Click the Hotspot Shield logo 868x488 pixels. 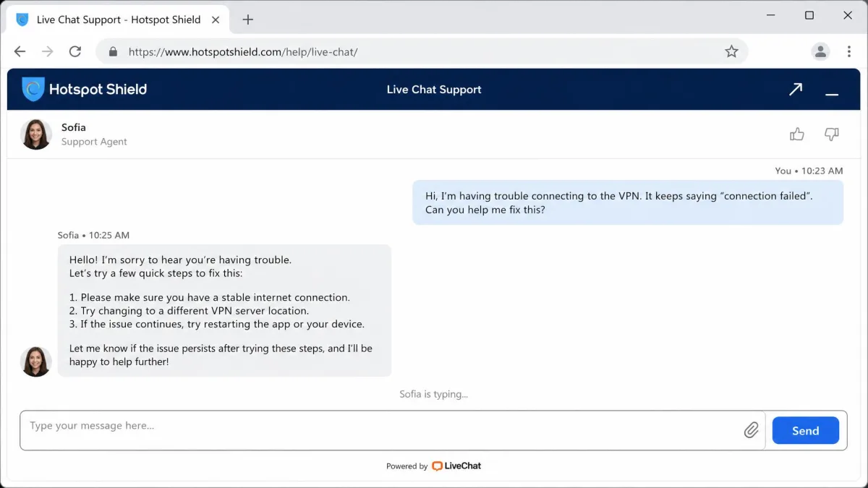[84, 89]
